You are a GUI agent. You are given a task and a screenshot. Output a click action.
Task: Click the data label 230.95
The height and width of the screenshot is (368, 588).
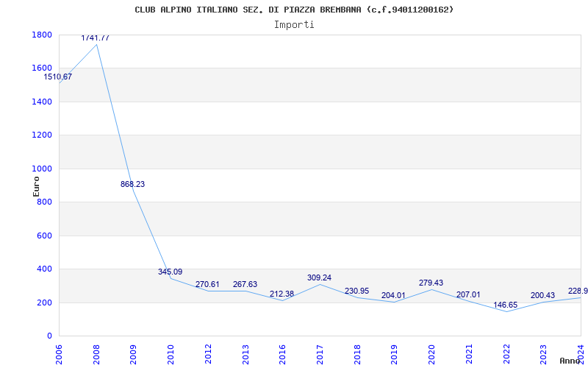click(356, 291)
